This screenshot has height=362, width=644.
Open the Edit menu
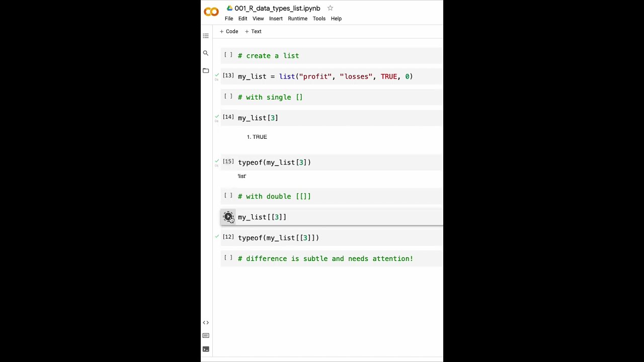pos(243,19)
